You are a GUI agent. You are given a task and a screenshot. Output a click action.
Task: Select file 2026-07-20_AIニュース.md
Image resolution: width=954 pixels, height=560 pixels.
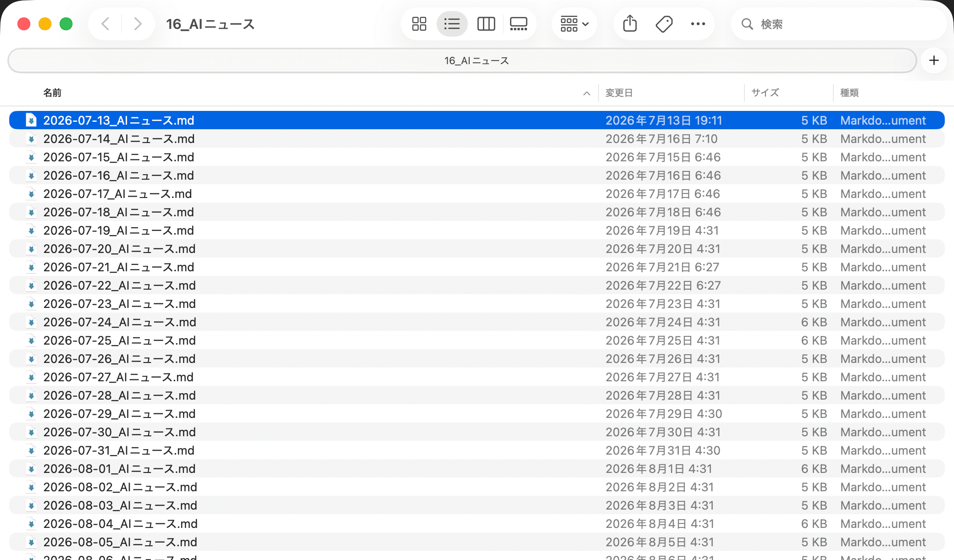477,249
